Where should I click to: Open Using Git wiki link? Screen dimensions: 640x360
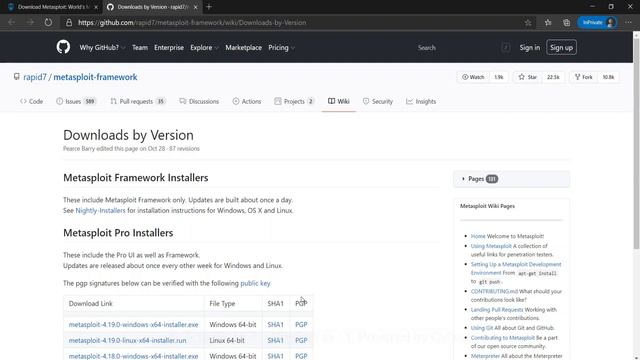click(x=482, y=328)
